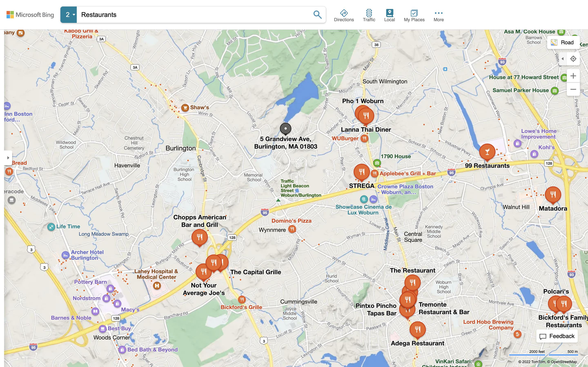Select the STREGA restaurant pin
The image size is (588, 367).
[x=362, y=172]
